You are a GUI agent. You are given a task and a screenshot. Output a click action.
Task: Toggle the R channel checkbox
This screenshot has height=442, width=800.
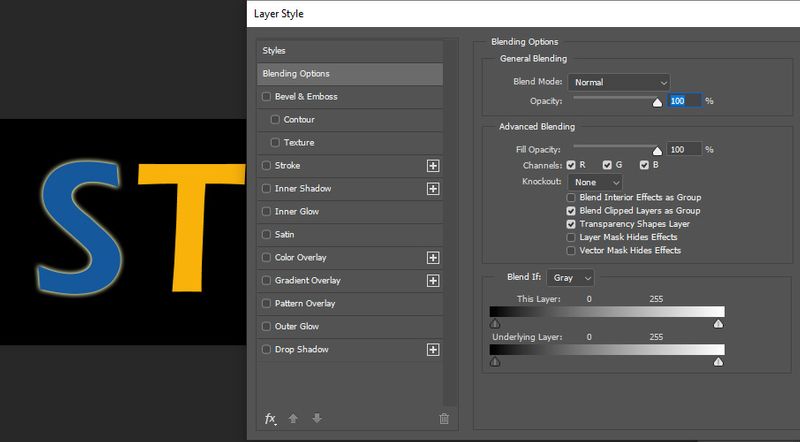[571, 165]
